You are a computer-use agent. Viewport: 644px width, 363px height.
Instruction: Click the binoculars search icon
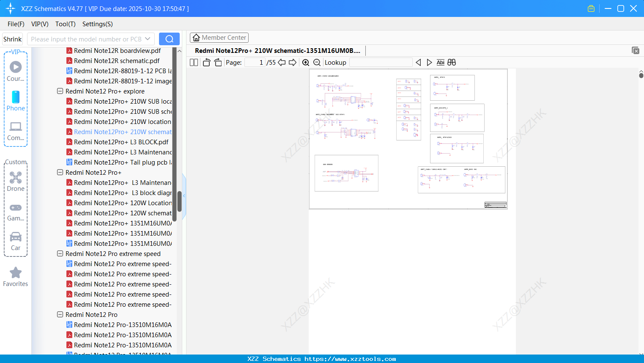(452, 63)
